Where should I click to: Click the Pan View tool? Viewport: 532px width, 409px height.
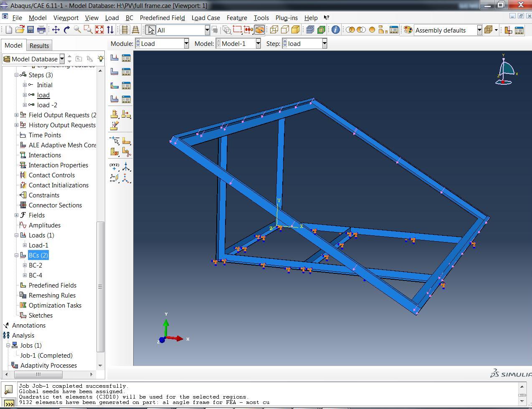click(56, 30)
